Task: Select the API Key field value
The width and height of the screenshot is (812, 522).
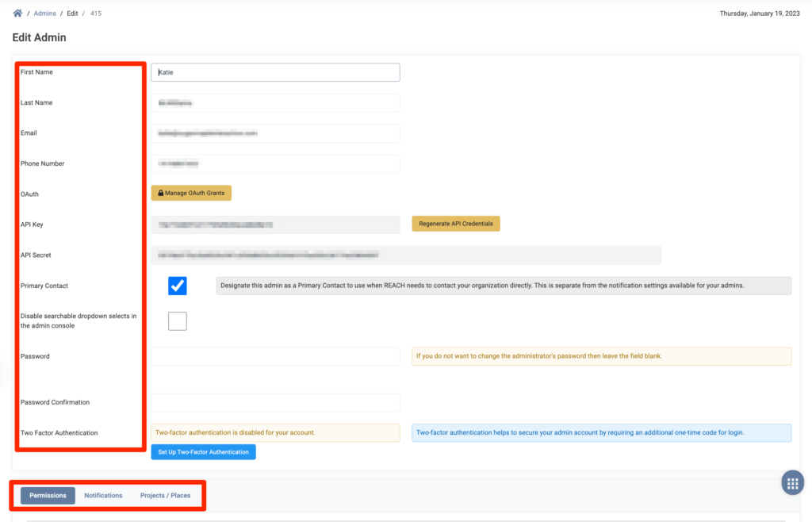Action: 275,225
